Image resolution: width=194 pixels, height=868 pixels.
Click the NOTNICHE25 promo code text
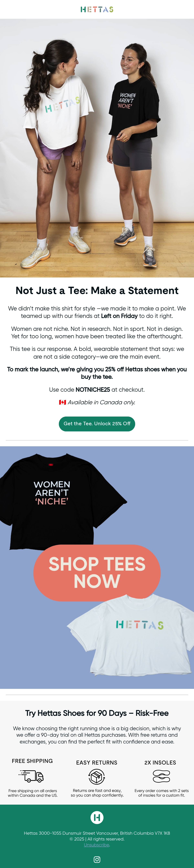pyautogui.click(x=93, y=390)
